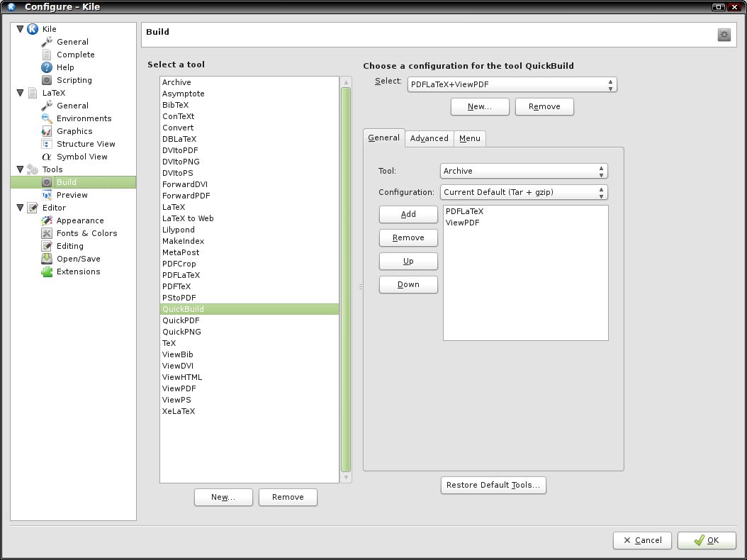Select MakeIndex in the tool list
This screenshot has height=560, width=747.
click(x=249, y=241)
